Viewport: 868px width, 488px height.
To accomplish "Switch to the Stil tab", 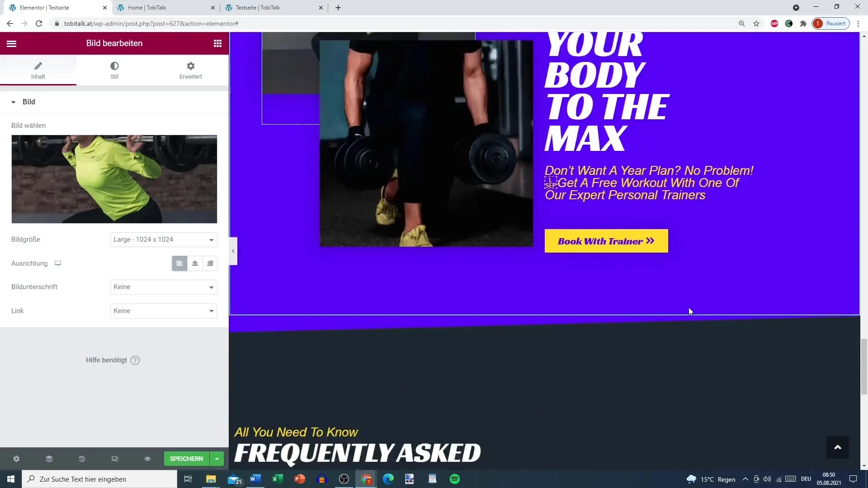I will (114, 70).
